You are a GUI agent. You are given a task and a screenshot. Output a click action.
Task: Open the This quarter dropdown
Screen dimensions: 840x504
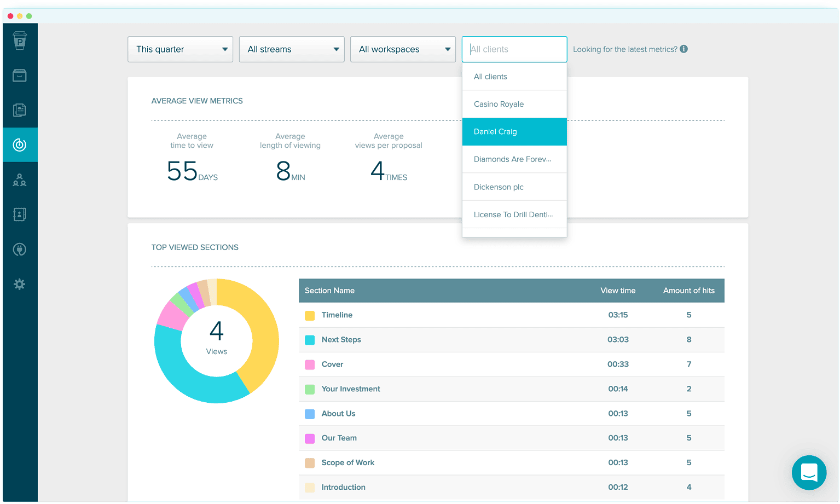(x=180, y=49)
